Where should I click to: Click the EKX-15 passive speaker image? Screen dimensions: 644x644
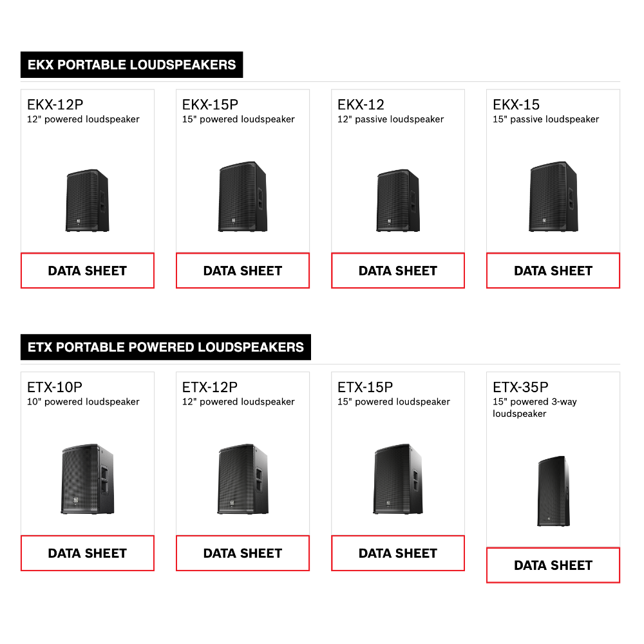tap(553, 196)
